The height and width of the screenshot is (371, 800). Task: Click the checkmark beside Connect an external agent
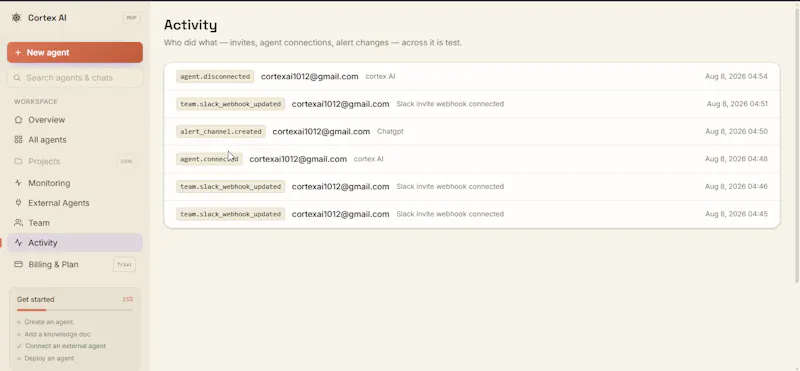coord(19,346)
